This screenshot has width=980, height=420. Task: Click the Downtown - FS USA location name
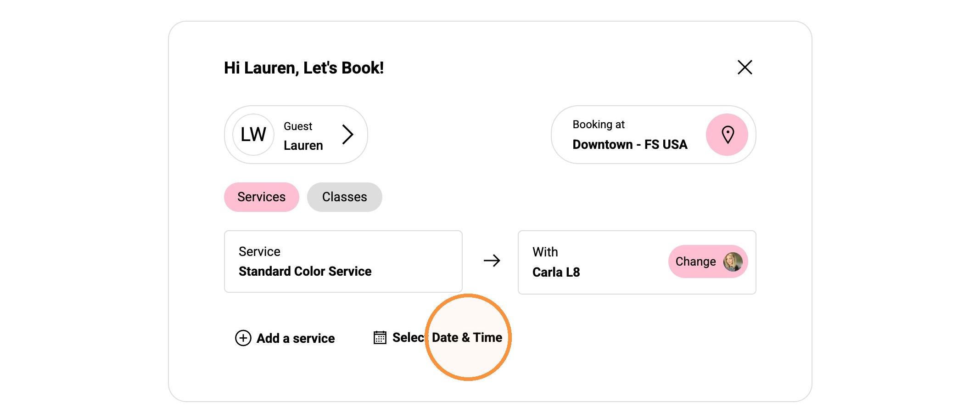[630, 145]
